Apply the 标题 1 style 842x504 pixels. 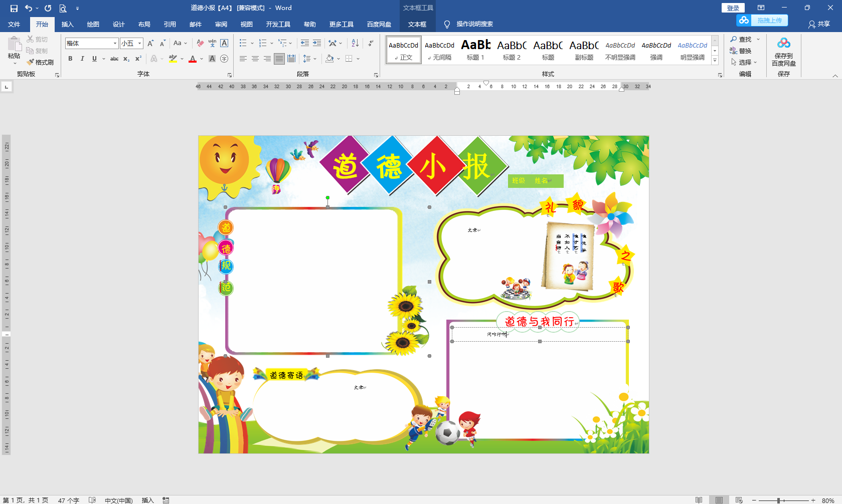475,50
